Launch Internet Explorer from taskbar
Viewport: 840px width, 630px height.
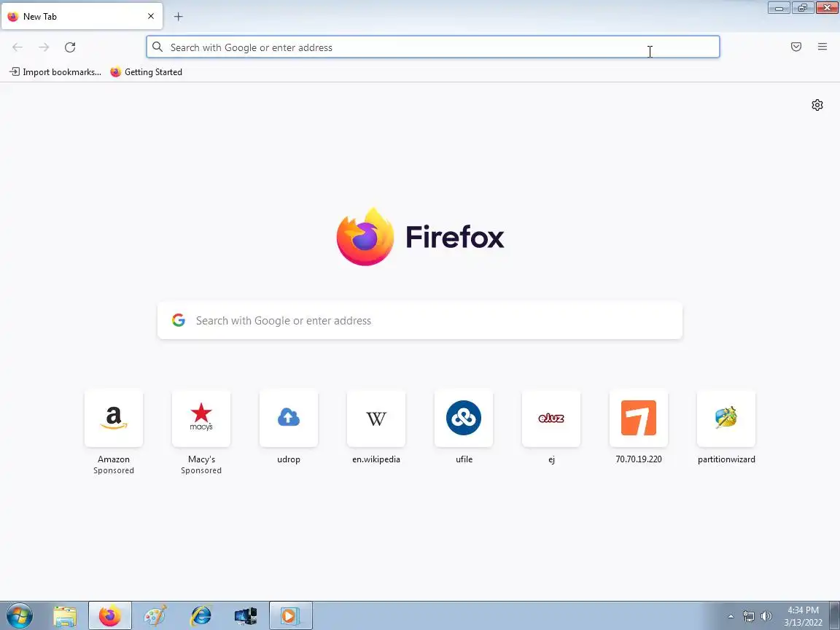click(201, 616)
